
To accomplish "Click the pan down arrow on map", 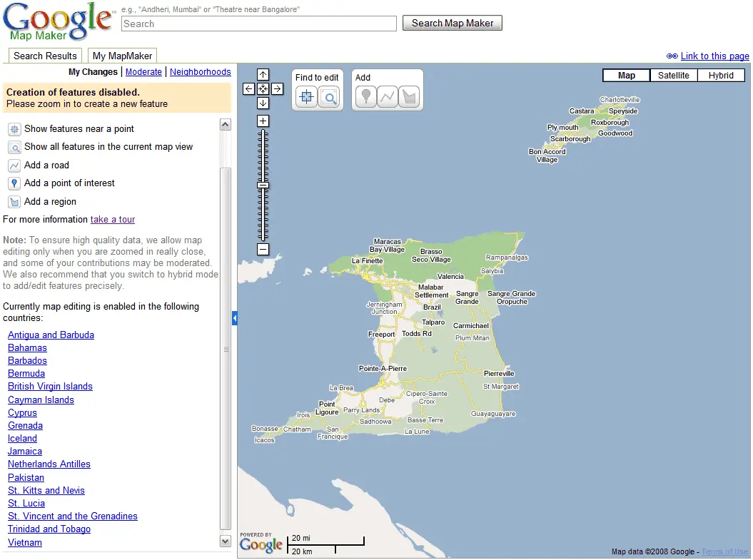I will 263,103.
